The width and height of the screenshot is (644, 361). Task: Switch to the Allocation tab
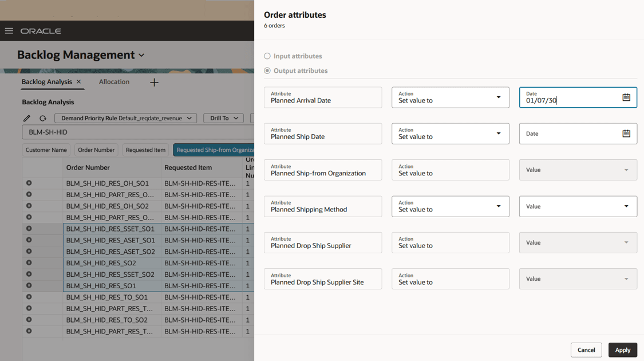(x=114, y=82)
